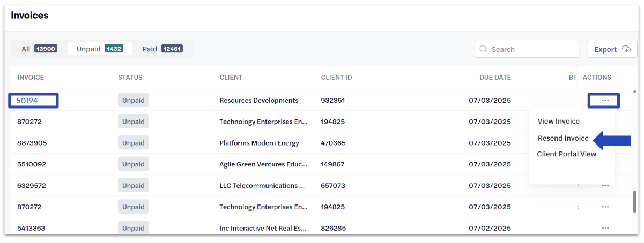The width and height of the screenshot is (644, 243).
Task: Click the INVOICE column header
Action: 31,78
